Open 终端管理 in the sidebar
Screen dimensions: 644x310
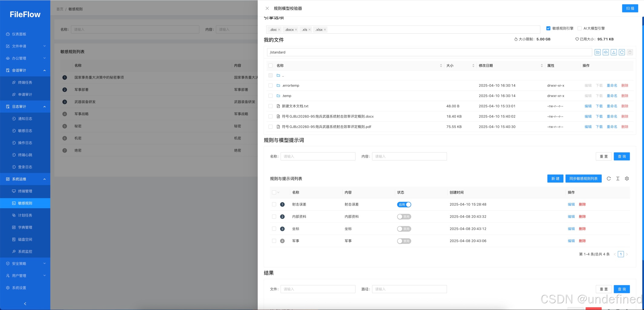[x=25, y=191]
